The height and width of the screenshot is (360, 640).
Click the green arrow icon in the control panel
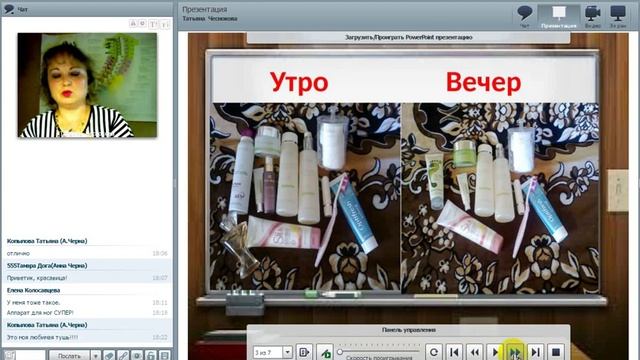point(325,353)
